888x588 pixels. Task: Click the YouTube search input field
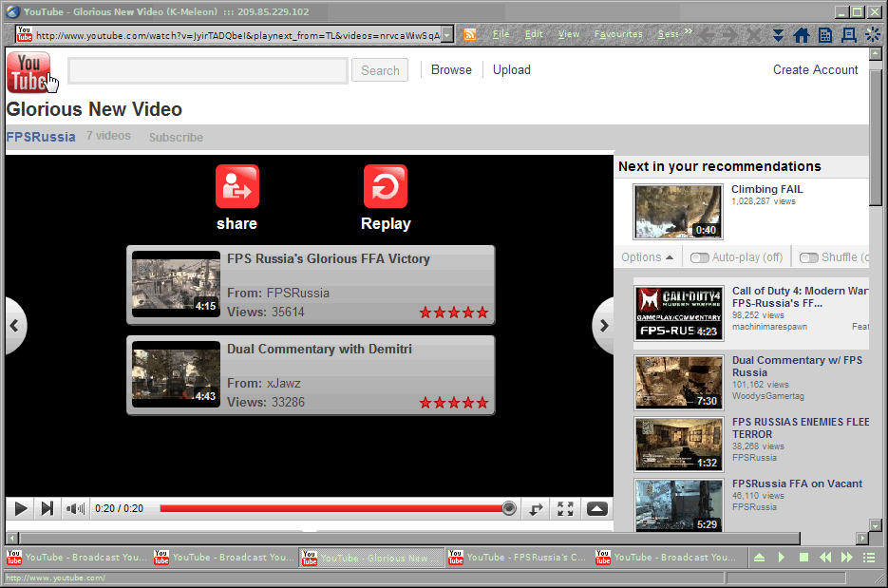(x=208, y=71)
